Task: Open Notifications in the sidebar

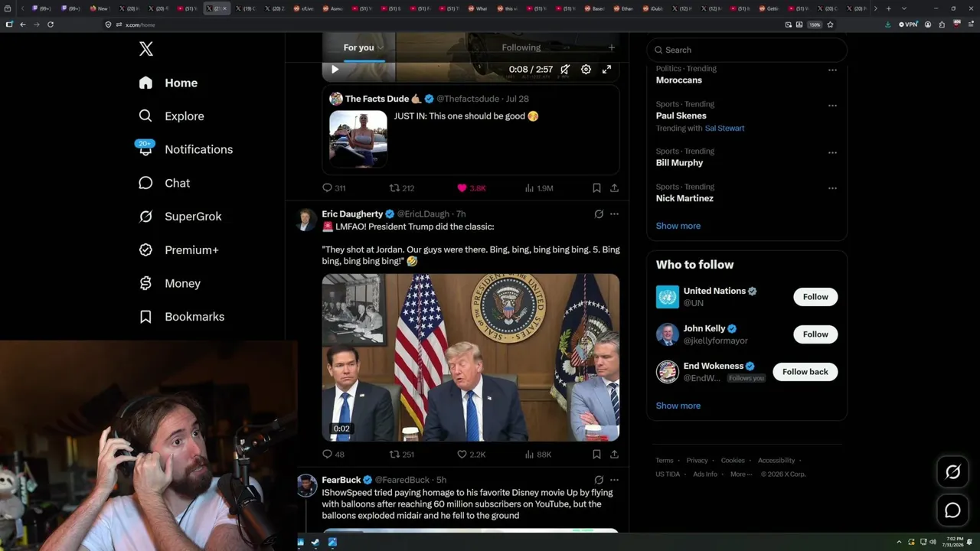Action: coord(185,149)
